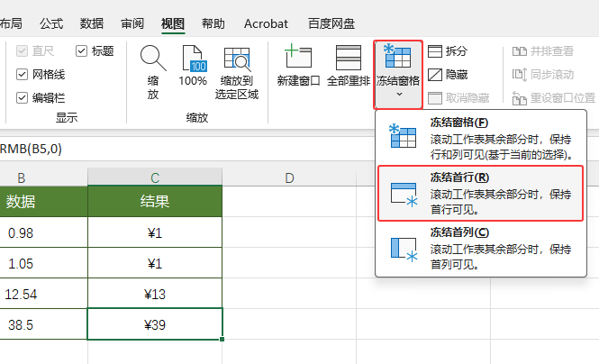Uncheck the 网格线 gridlines checkbox
599x364 pixels.
point(23,74)
